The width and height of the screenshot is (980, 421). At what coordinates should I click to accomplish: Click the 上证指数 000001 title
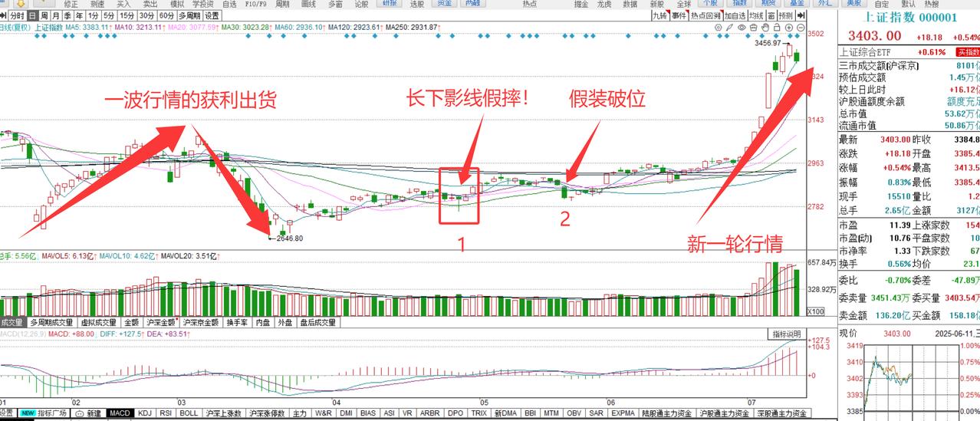coord(910,18)
